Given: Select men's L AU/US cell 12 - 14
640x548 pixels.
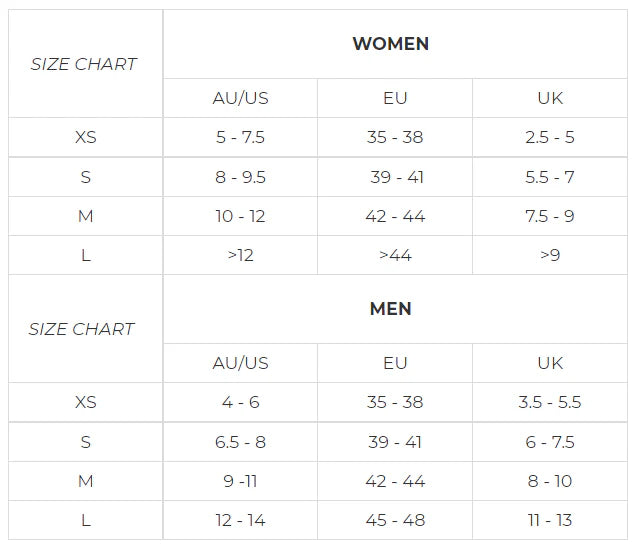Looking at the screenshot, I should point(240,520).
